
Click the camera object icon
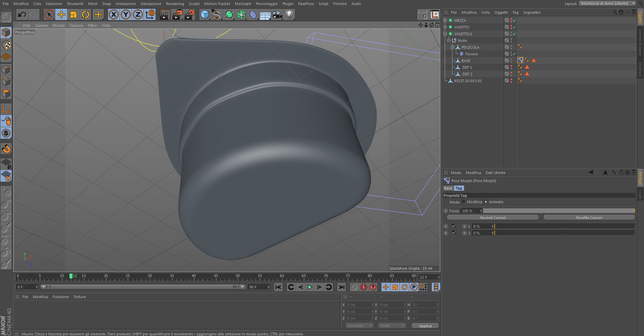277,14
